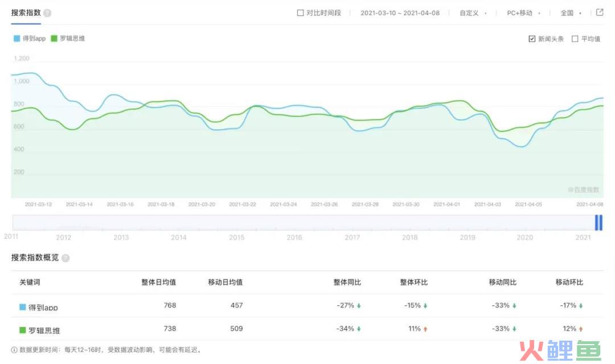Click 11% value in 罗辑思维 row

coord(415,328)
